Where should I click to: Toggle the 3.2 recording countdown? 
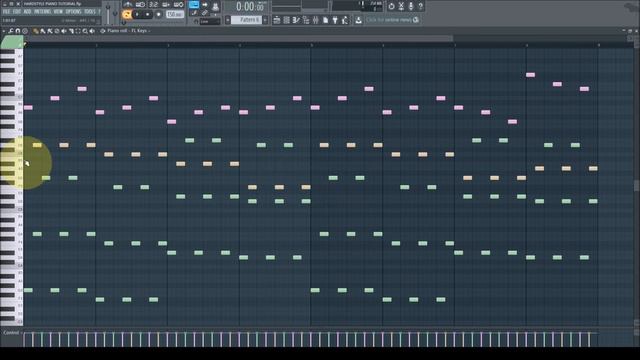pyautogui.click(x=153, y=4)
